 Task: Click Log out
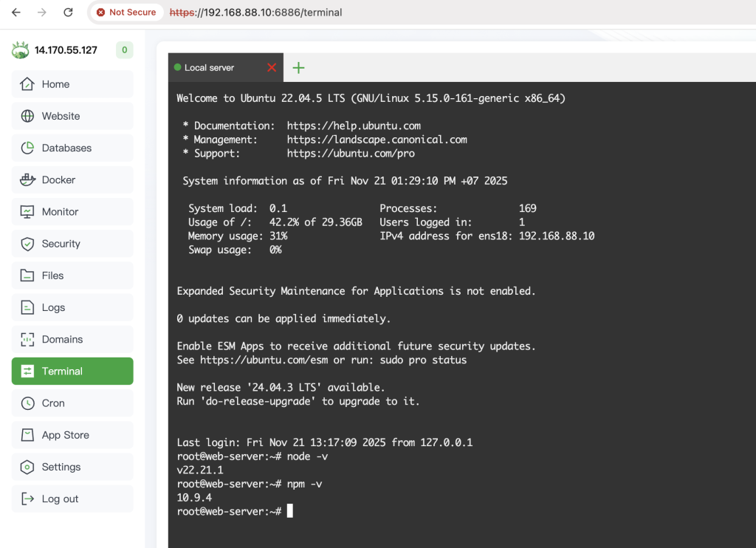point(72,499)
